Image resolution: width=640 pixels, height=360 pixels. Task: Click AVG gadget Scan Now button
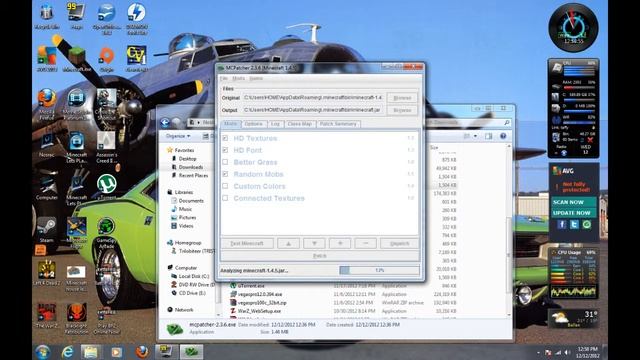click(x=573, y=202)
